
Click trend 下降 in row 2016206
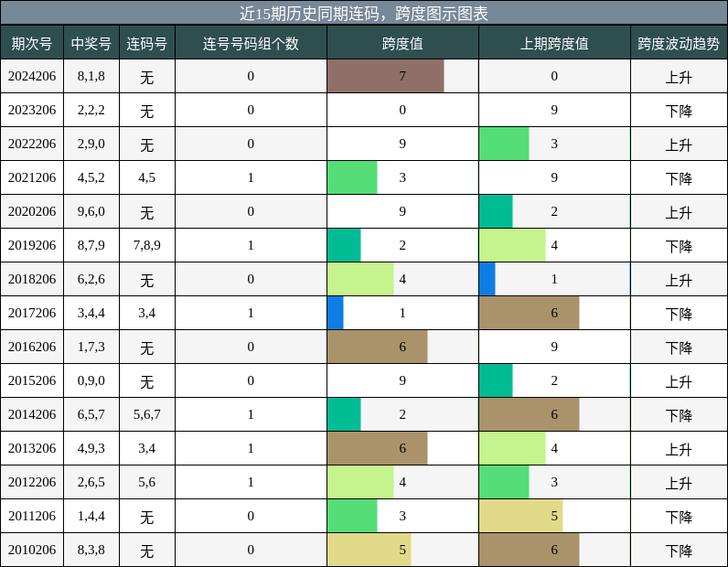679,348
